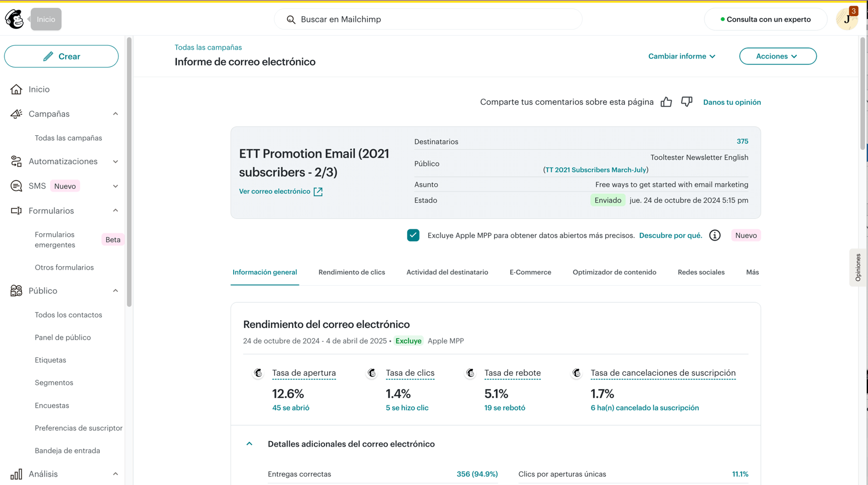This screenshot has width=868, height=485.
Task: Select the Información general tab
Action: click(x=265, y=272)
